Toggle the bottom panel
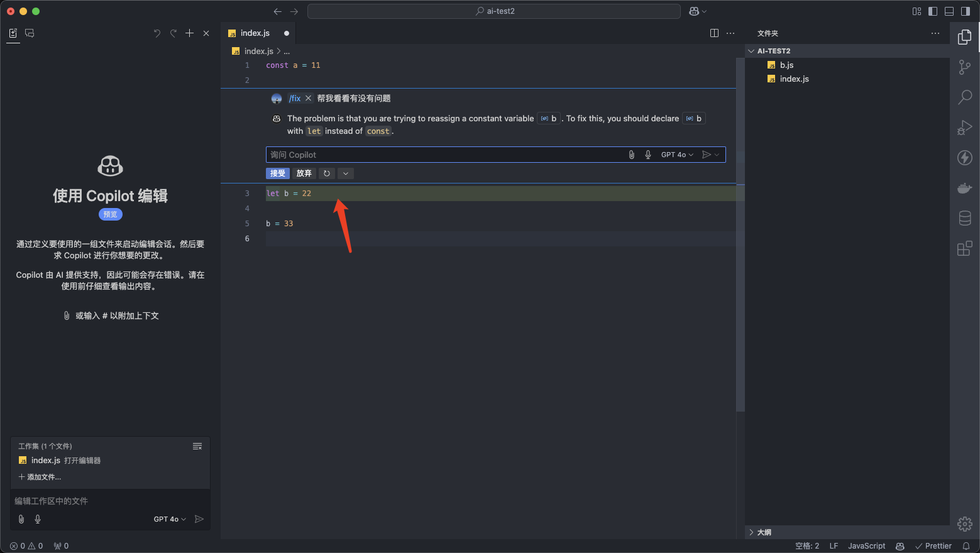The image size is (980, 553). 949,11
